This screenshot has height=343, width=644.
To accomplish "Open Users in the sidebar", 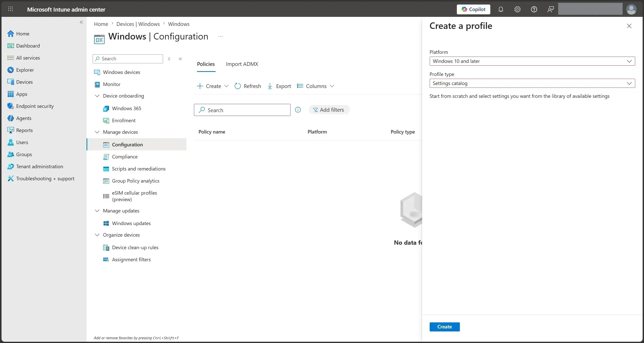I will point(22,142).
